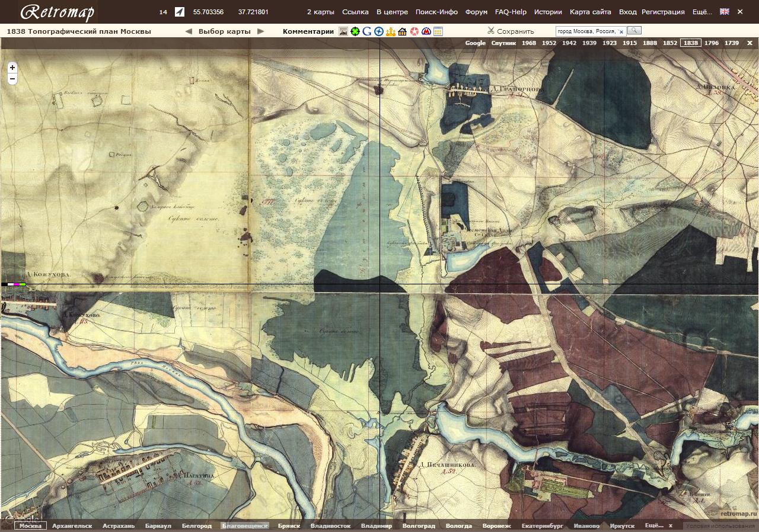This screenshot has height=532, width=759.
Task: Click scissors Сохранить save icon
Action: click(511, 31)
